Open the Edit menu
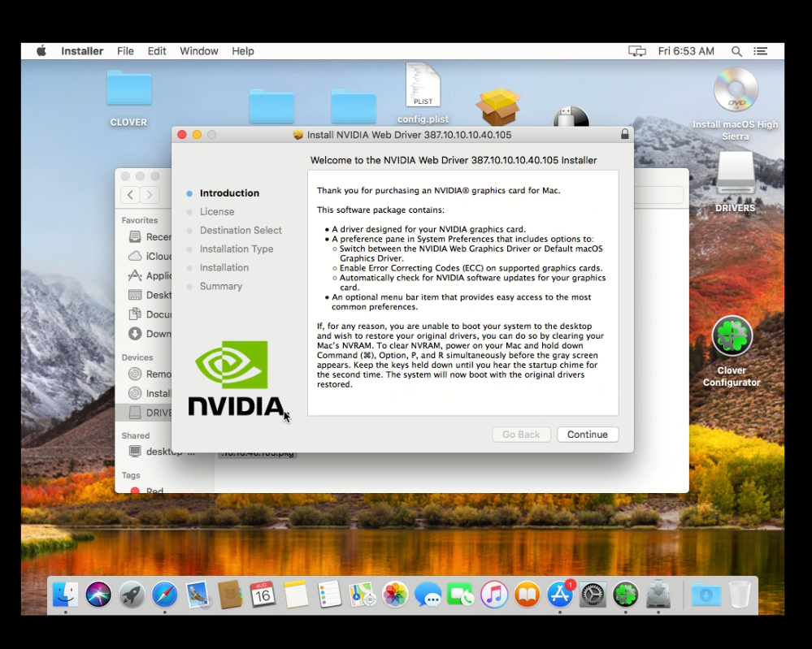The image size is (812, 649). pos(156,50)
